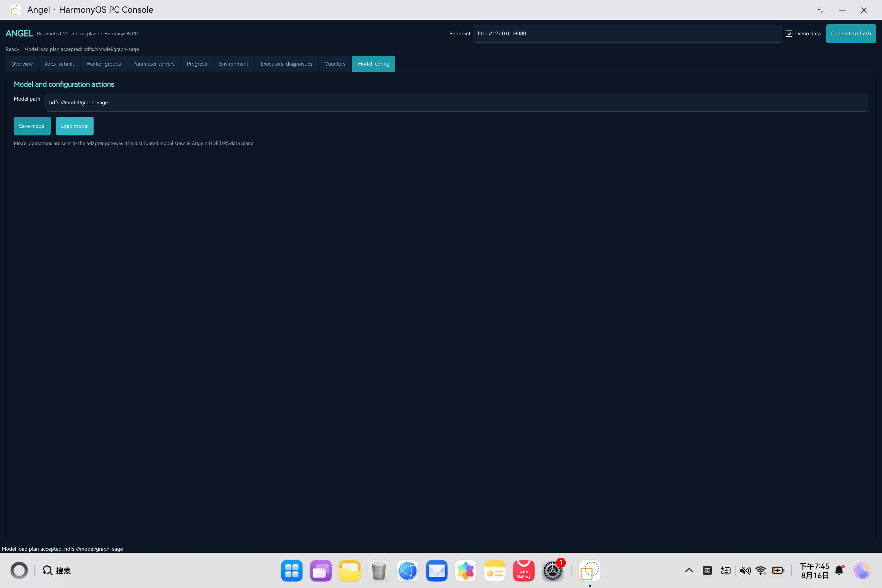Uncheck the Demo data checkbox
Image resolution: width=882 pixels, height=588 pixels.
pyautogui.click(x=789, y=34)
